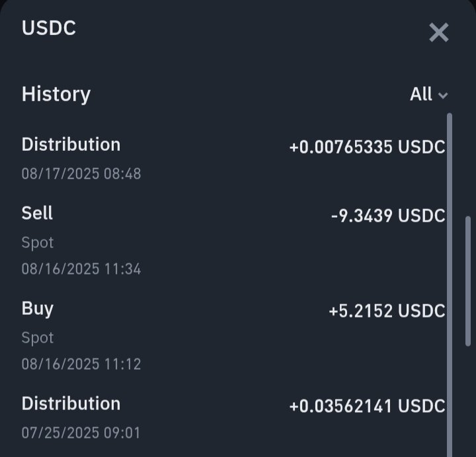
Task: Click the +0.03562141 USDC amount
Action: point(368,406)
